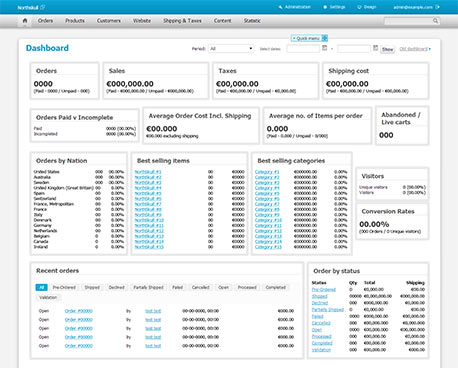This screenshot has width=458, height=368.
Task: Open Validation link in Order by status
Action: [x=321, y=350]
